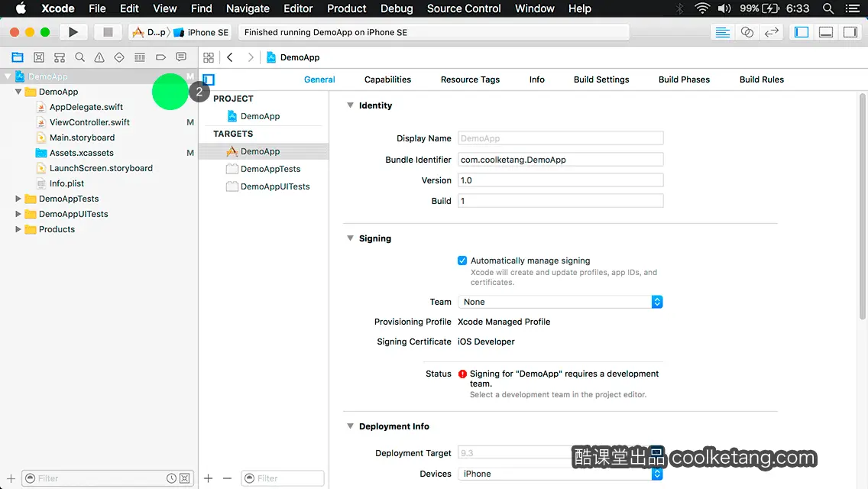Add a new target
This screenshot has height=489, width=868.
pos(208,478)
